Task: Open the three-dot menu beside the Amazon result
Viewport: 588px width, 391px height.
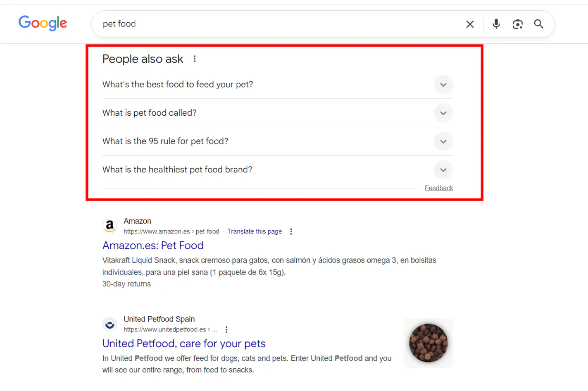Action: [291, 232]
